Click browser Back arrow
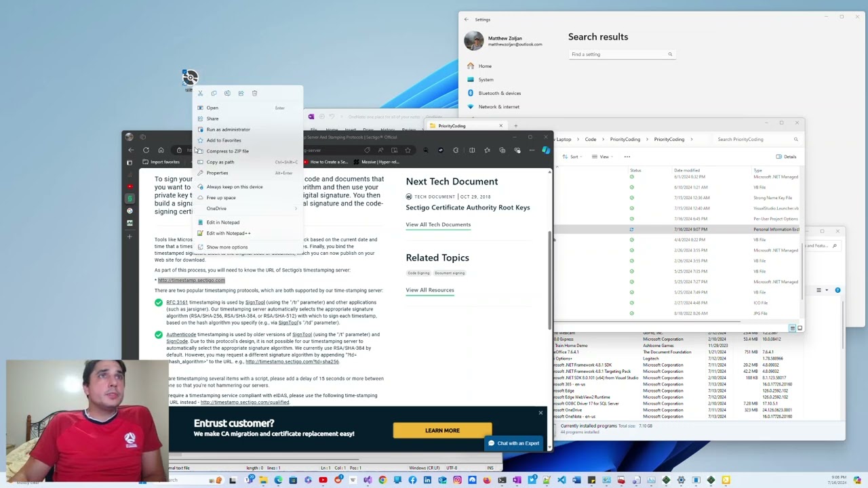This screenshot has height=488, width=868. pyautogui.click(x=131, y=150)
